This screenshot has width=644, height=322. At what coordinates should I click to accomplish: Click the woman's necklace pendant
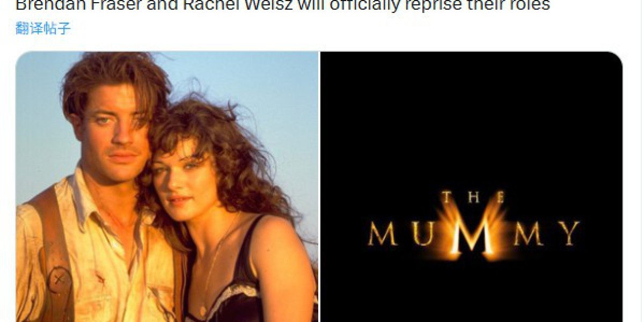pyautogui.click(x=203, y=310)
